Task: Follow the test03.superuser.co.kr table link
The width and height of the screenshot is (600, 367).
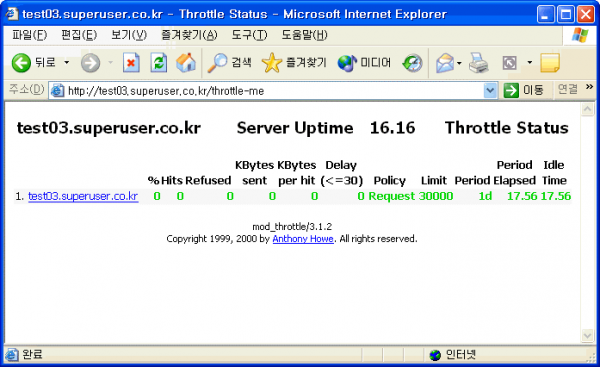Action: (83, 196)
